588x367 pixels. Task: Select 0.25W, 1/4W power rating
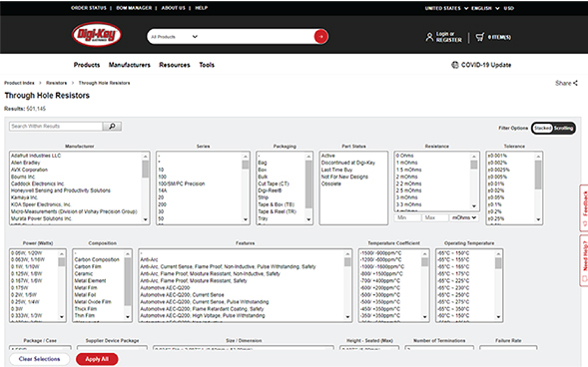(x=25, y=302)
